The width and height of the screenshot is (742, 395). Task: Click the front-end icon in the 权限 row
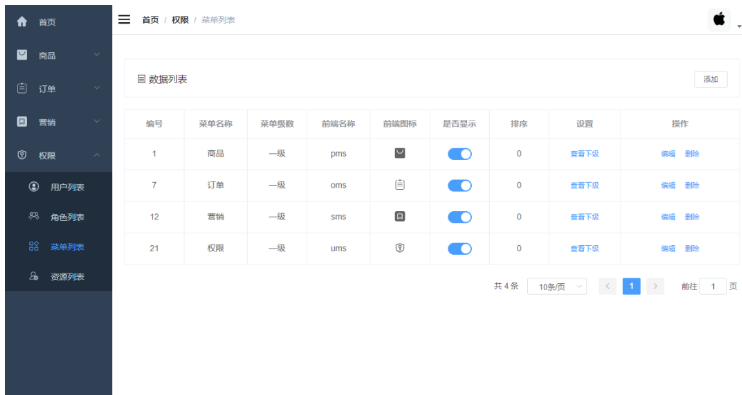pyautogui.click(x=400, y=248)
